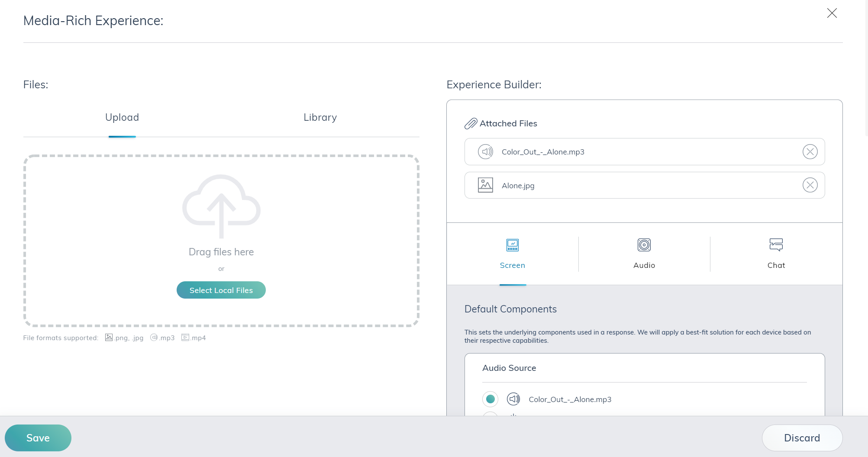
Task: Click the png/jpg image format icon
Action: (x=109, y=338)
